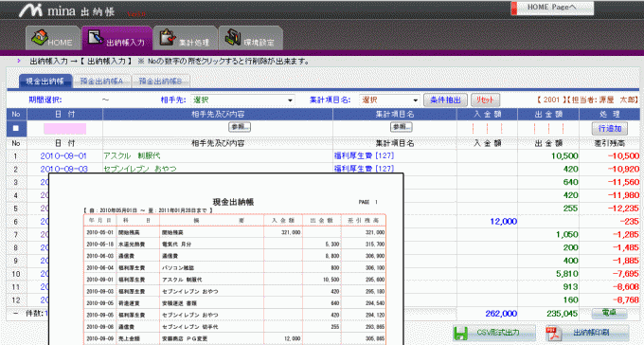This screenshot has width=644, height=345.
Task: Click the pink date input field
Action: [65, 128]
